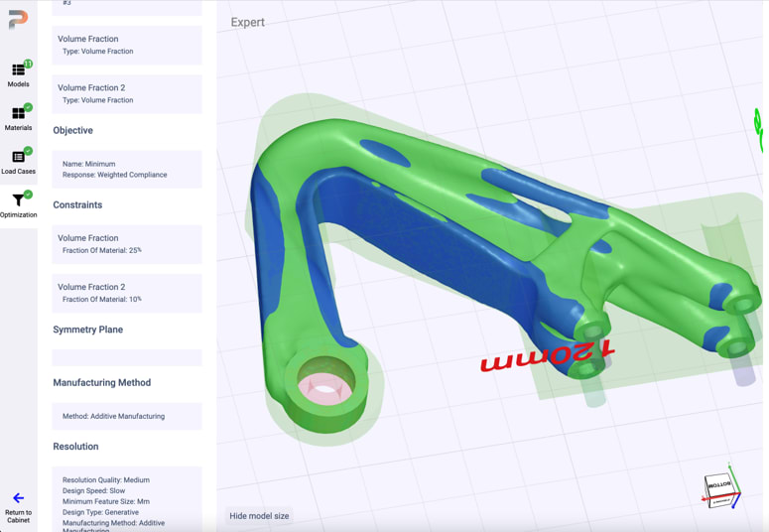Click the Return to Cabinet arrow
769x532 pixels.
pyautogui.click(x=19, y=498)
